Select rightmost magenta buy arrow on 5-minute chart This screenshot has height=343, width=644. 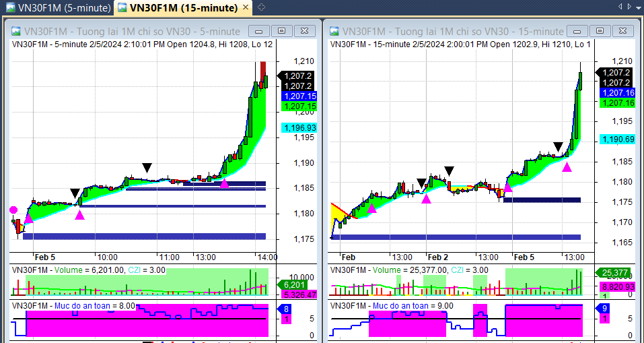point(224,183)
